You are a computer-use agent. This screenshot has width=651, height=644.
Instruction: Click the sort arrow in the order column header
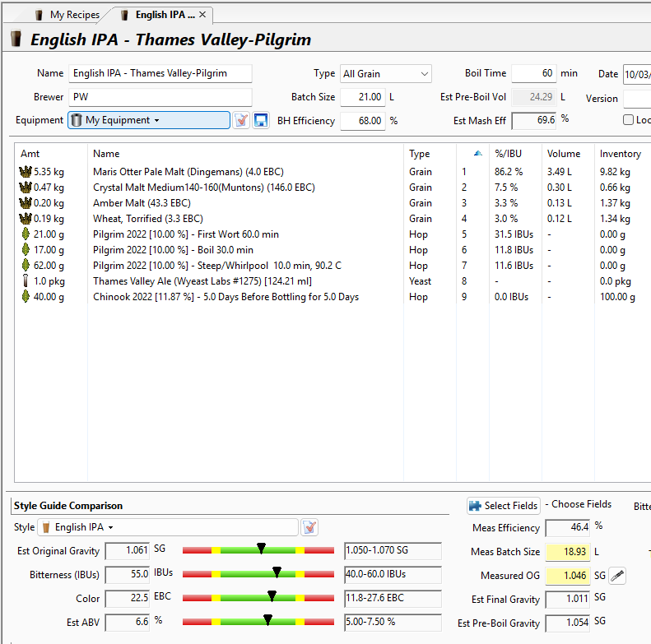(478, 153)
